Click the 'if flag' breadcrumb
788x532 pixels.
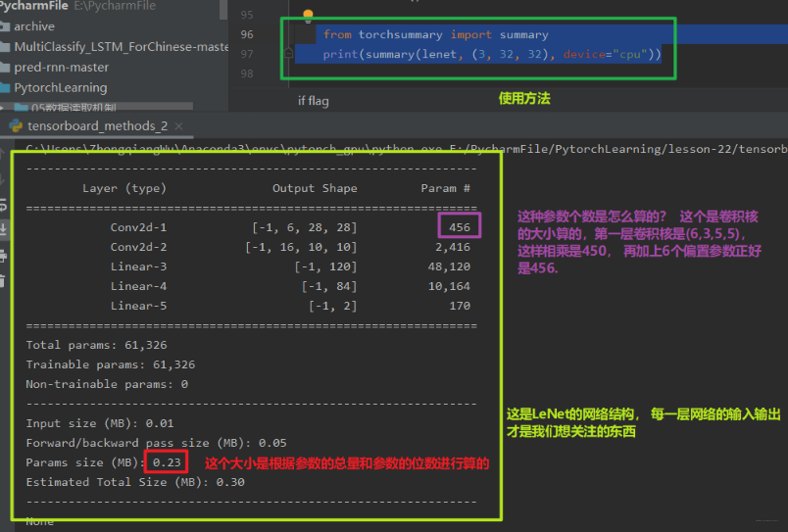coord(313,101)
